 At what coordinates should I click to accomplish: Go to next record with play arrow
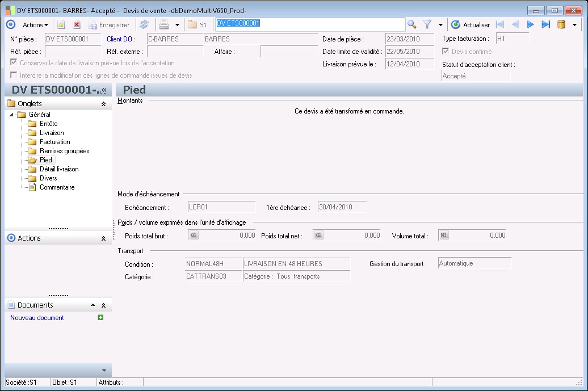531,24
